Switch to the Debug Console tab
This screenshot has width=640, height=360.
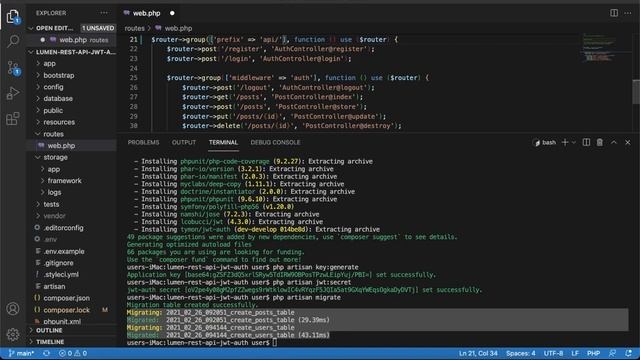pyautogui.click(x=276, y=142)
